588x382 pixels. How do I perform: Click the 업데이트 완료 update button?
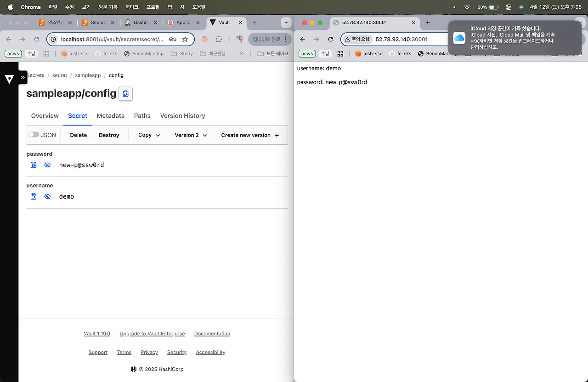tap(270, 40)
